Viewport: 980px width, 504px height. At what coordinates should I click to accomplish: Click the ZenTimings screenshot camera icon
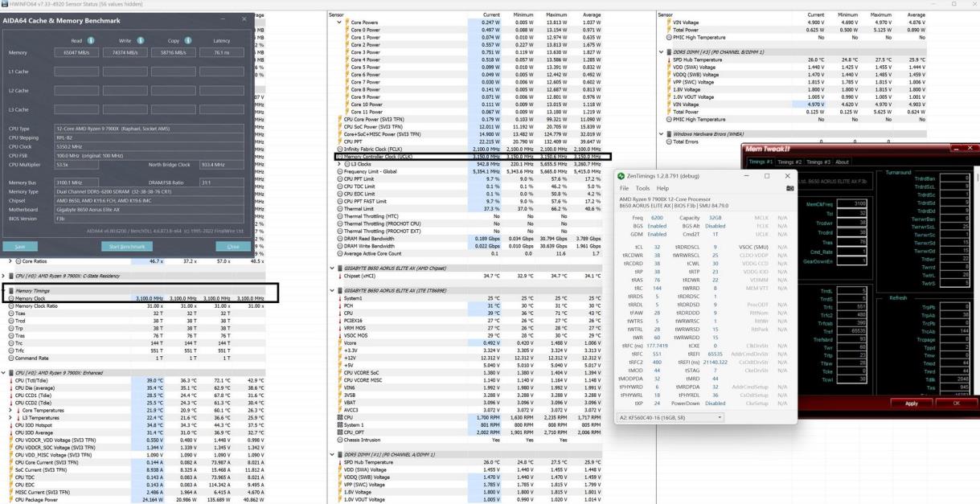789,187
